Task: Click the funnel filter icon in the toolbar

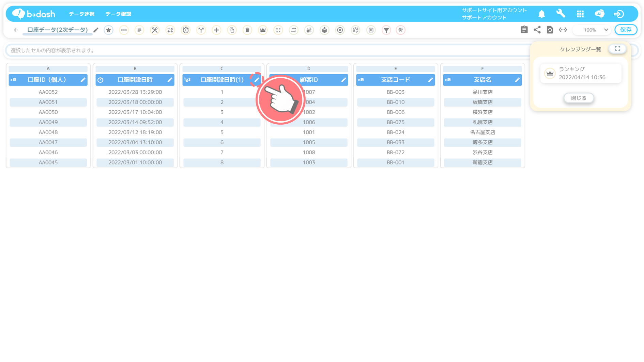Action: click(386, 30)
